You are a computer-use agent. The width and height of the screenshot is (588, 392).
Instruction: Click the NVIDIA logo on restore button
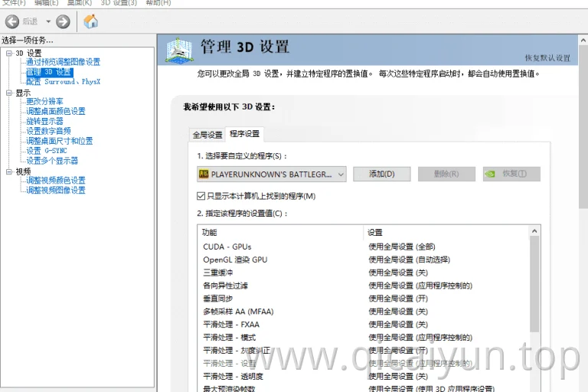(490, 174)
